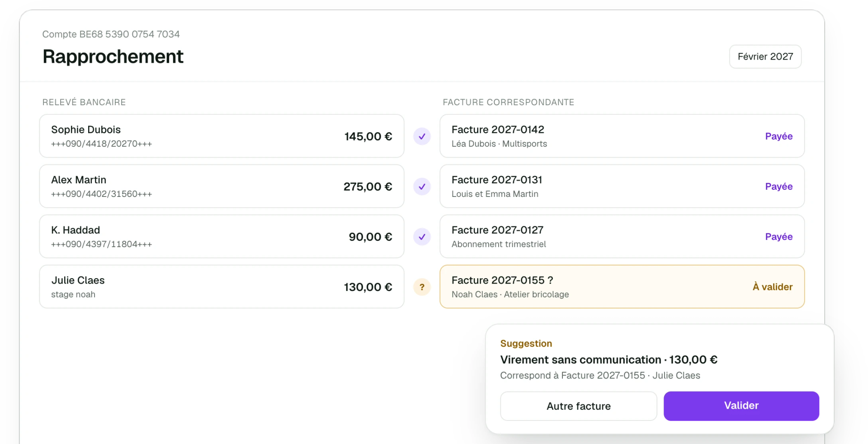Select the Julie Claes bank statement row

[x=222, y=286]
